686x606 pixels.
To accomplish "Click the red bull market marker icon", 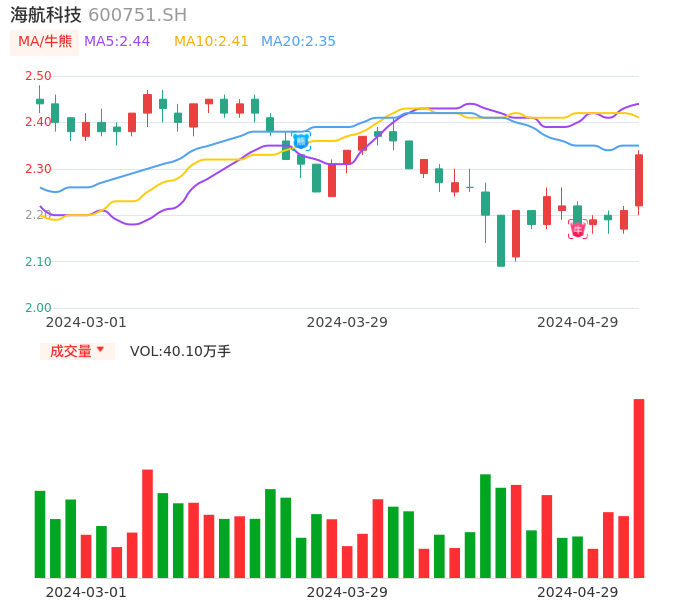I will tap(578, 230).
